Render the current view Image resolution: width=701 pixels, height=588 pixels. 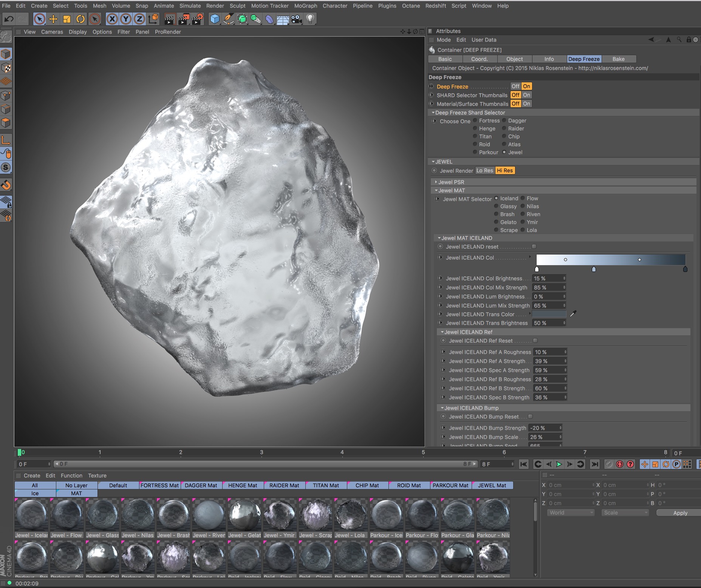pyautogui.click(x=170, y=19)
